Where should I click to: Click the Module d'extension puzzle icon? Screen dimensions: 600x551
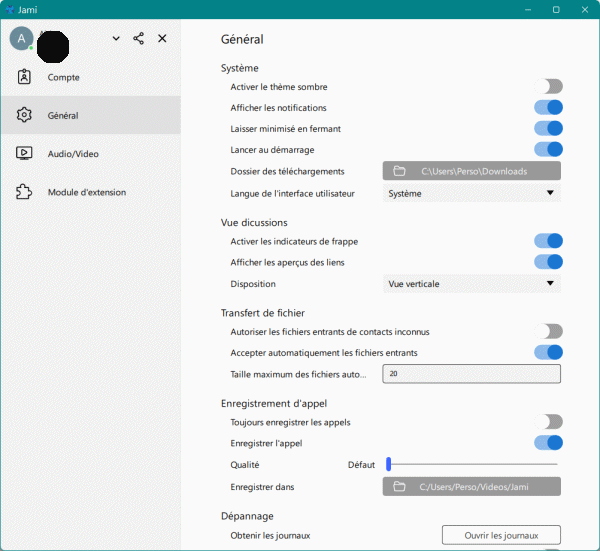25,192
